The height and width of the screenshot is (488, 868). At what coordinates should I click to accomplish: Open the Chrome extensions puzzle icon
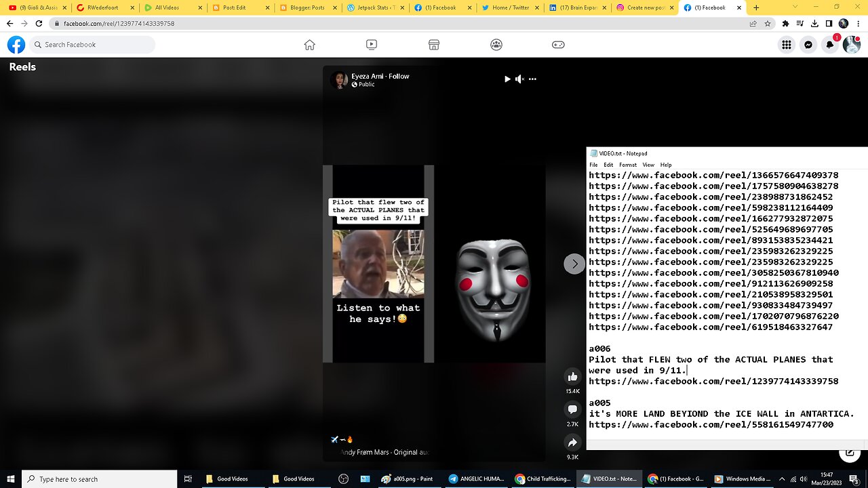click(785, 23)
